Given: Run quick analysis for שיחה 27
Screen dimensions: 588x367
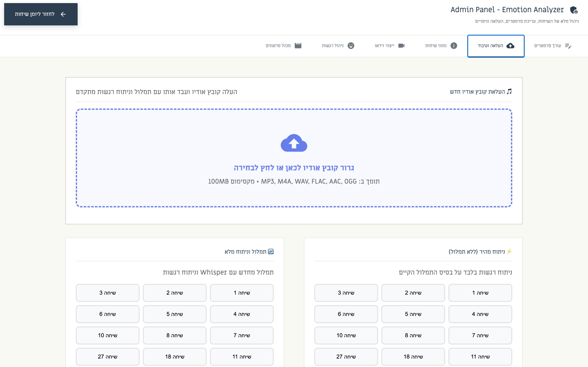Looking at the screenshot, I should click(x=346, y=357).
